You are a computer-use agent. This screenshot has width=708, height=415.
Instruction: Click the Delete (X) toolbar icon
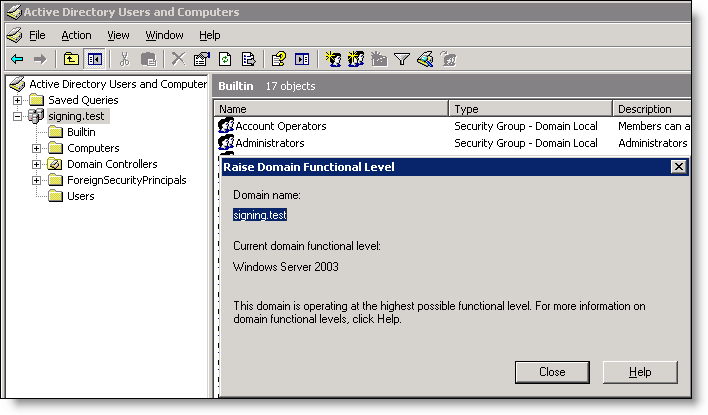[178, 60]
